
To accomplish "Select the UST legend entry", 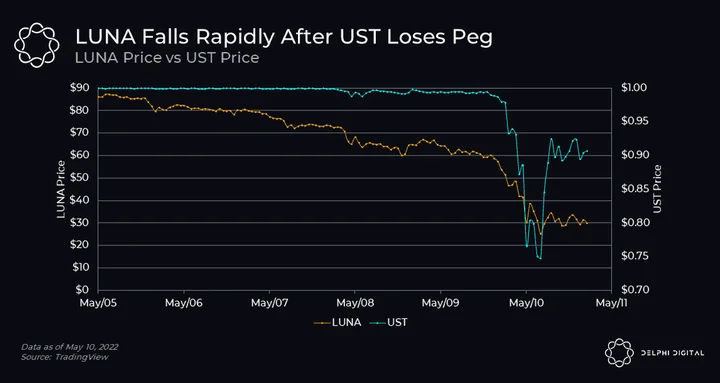I will coord(390,322).
